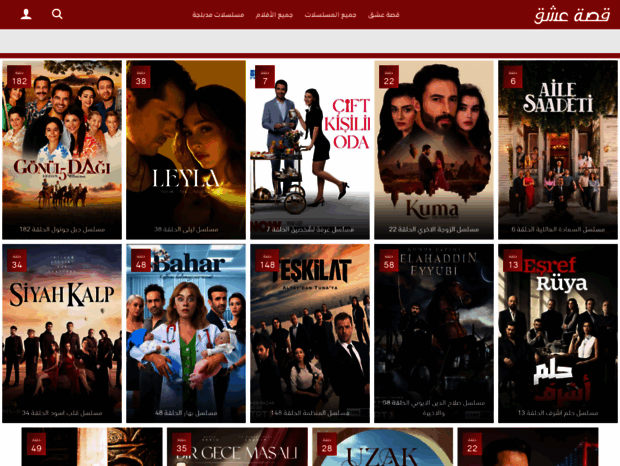Click the episode 34 badge on Siyah Kalp
This screenshot has height=466, width=620.
coord(17,260)
